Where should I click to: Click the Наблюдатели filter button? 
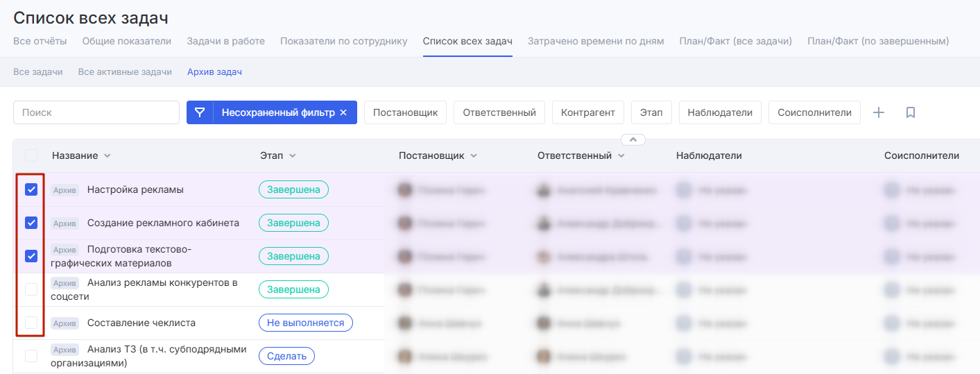(x=720, y=112)
